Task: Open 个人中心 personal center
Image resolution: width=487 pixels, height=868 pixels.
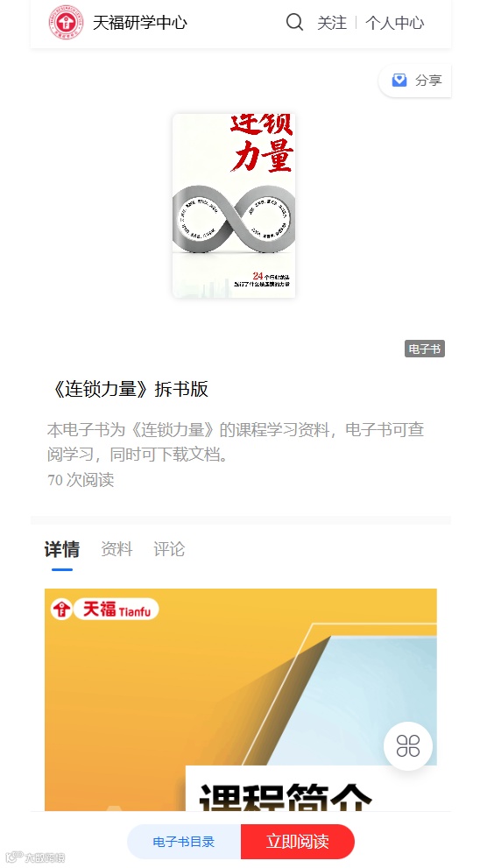Action: tap(394, 23)
